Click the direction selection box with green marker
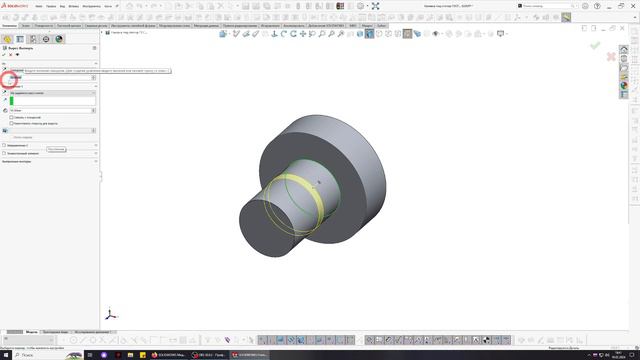640x360 pixels. [x=53, y=100]
